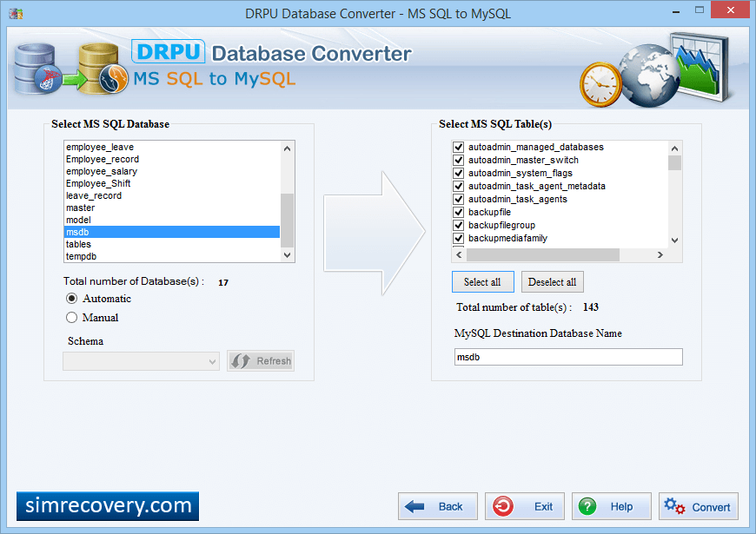Click the Select all button

[482, 282]
